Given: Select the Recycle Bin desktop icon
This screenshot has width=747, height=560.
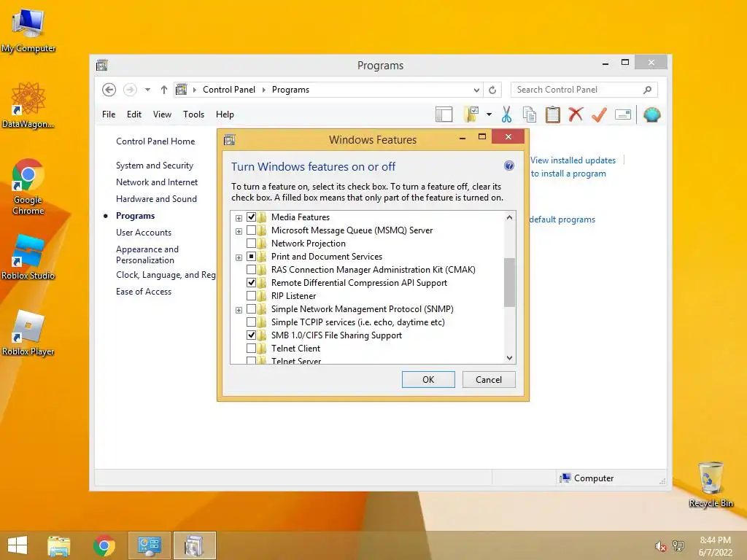Looking at the screenshot, I should pyautogui.click(x=711, y=484).
